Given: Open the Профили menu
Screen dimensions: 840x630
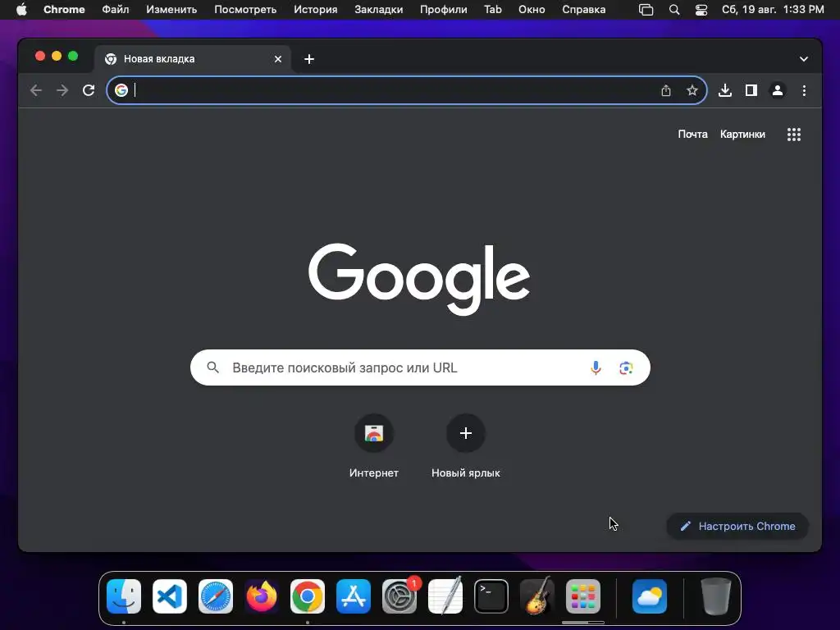Looking at the screenshot, I should (x=444, y=10).
